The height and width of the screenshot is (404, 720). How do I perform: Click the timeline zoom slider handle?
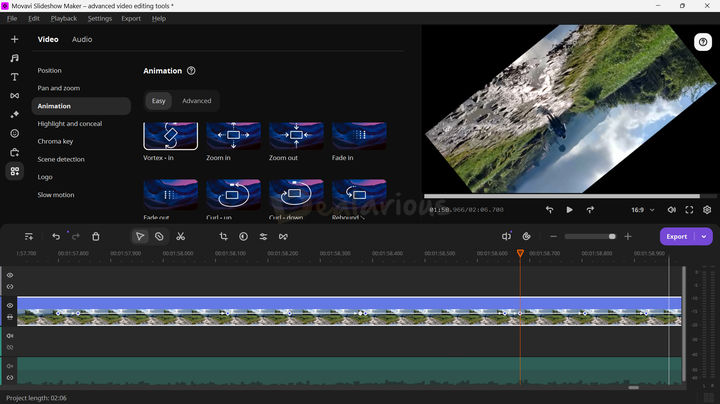point(612,236)
